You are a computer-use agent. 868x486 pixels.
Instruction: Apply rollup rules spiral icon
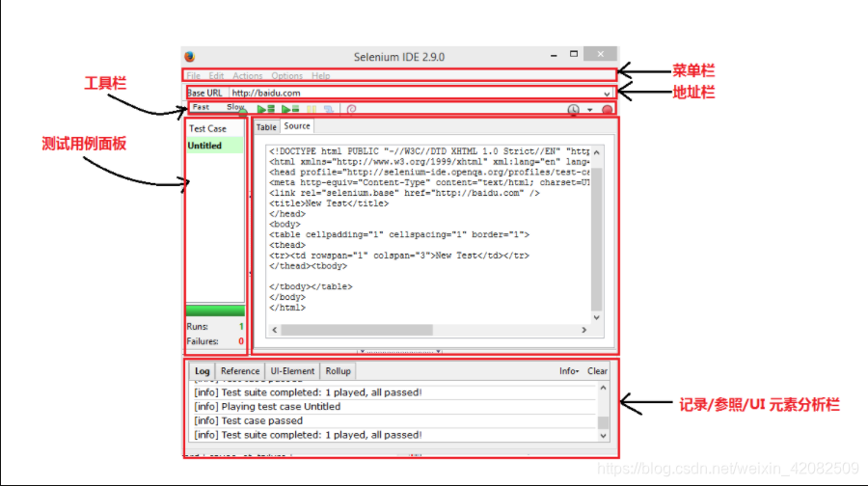pos(351,110)
